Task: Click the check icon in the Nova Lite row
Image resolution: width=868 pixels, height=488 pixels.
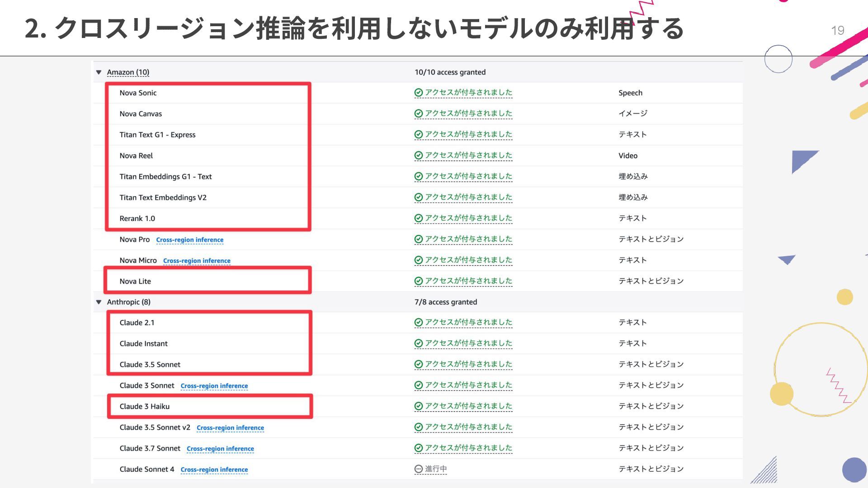Action: click(x=419, y=281)
